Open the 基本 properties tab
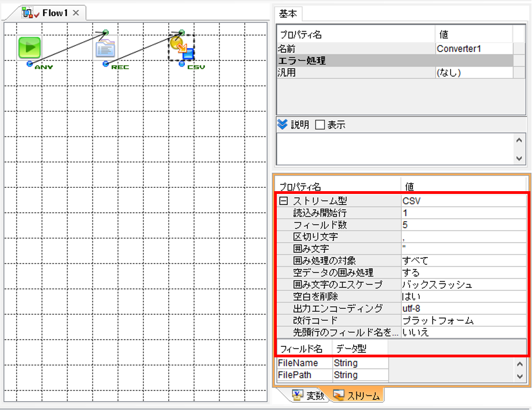The height and width of the screenshot is (410, 532). [288, 14]
